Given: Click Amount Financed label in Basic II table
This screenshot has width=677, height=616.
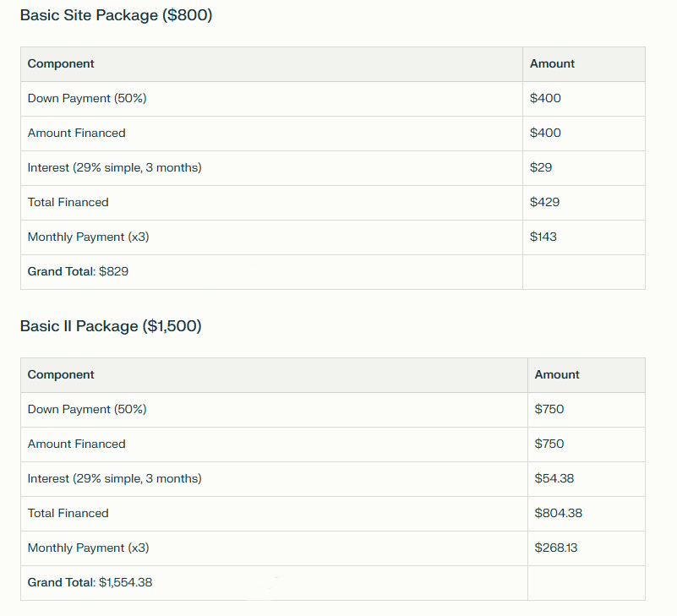Looking at the screenshot, I should tap(76, 444).
